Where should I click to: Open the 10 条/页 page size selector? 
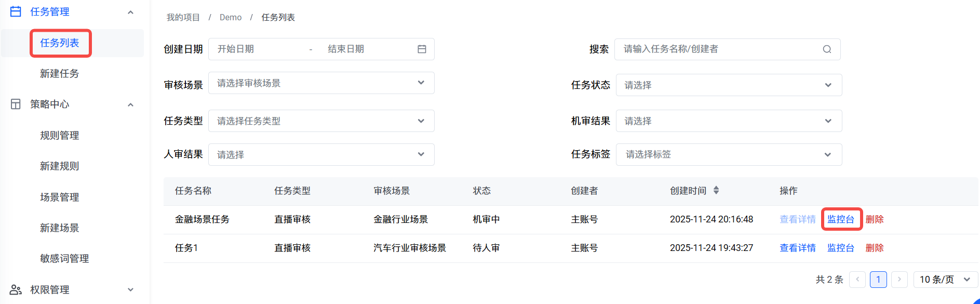(x=945, y=279)
